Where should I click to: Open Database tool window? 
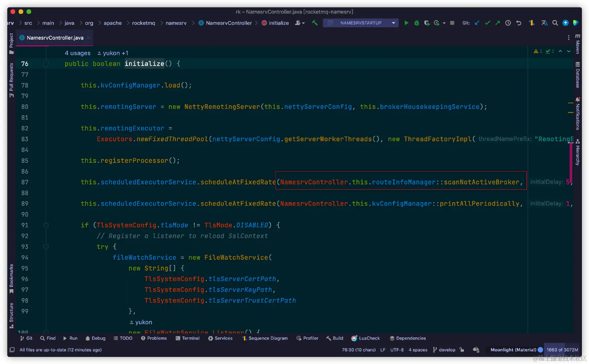(578, 75)
